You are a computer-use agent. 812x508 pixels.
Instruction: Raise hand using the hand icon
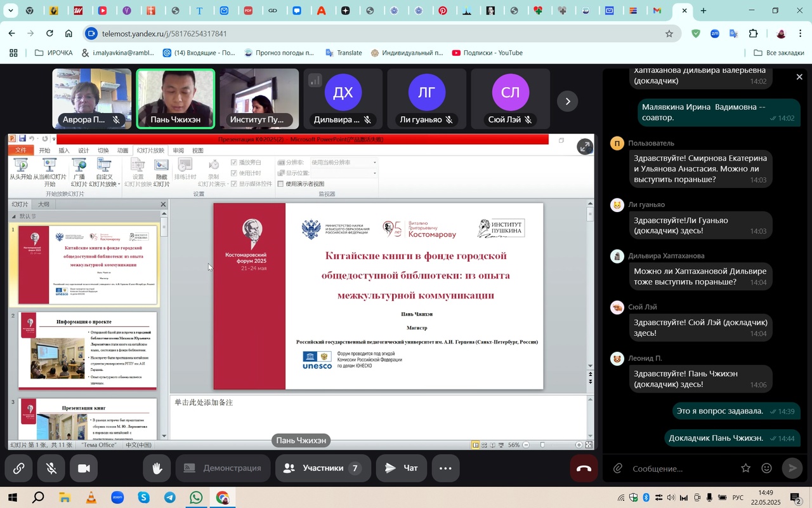click(156, 469)
